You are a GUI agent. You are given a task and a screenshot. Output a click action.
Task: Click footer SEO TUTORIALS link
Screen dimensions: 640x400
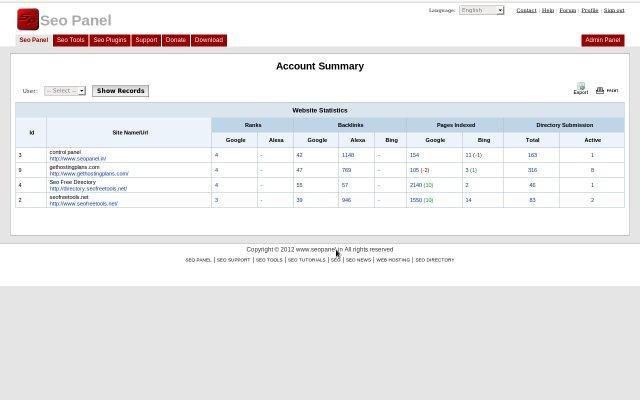[307, 260]
